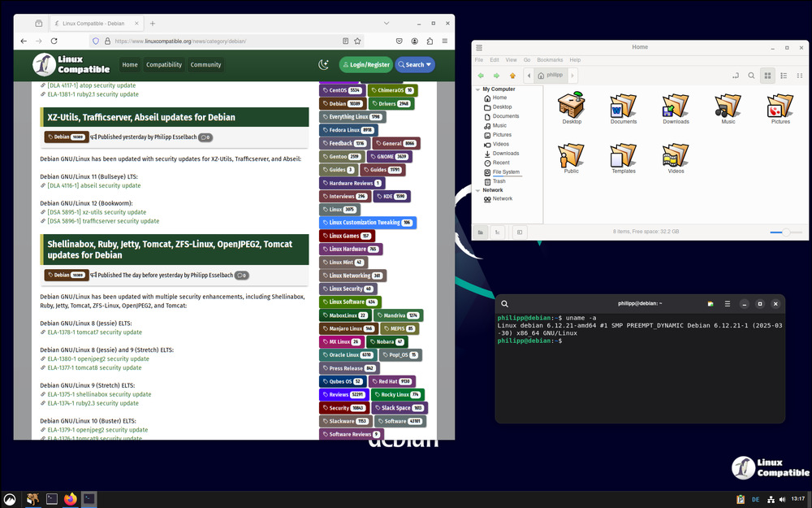Toggle location entry icon in file manager toolbar
This screenshot has height=508, width=812.
click(x=736, y=76)
